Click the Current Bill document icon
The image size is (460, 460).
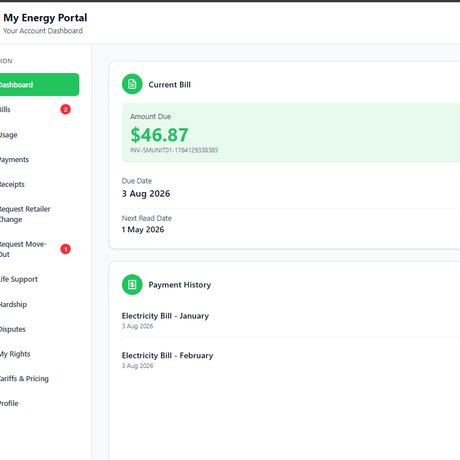(x=132, y=84)
